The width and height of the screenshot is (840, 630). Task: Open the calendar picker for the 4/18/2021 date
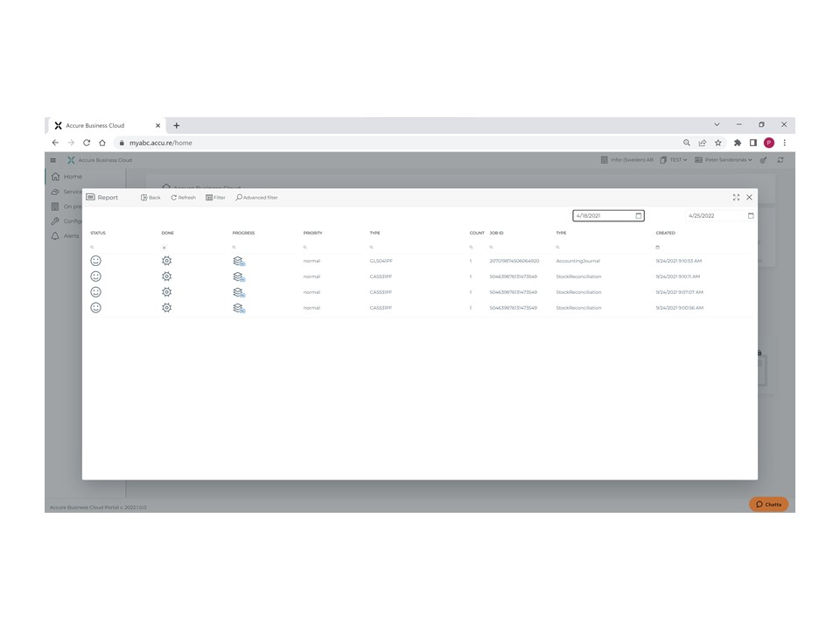tap(638, 215)
